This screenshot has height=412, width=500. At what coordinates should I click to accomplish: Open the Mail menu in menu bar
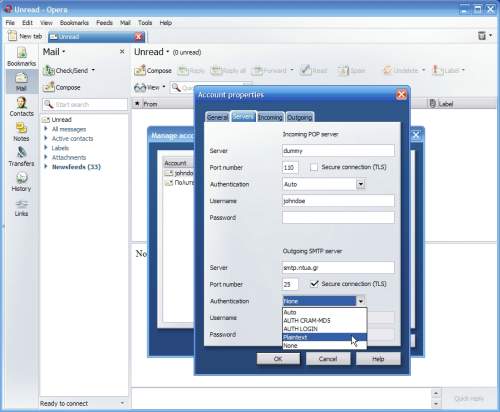125,23
